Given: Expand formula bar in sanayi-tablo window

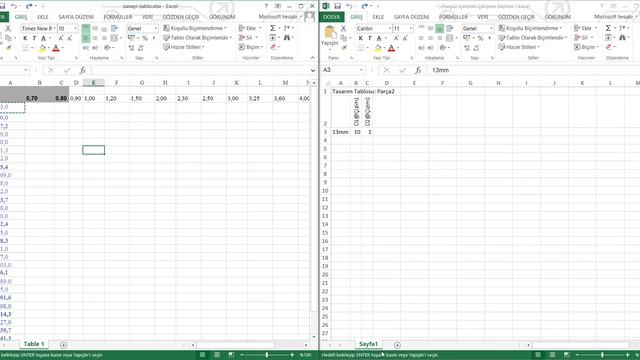Looking at the screenshot, I should click(x=312, y=70).
